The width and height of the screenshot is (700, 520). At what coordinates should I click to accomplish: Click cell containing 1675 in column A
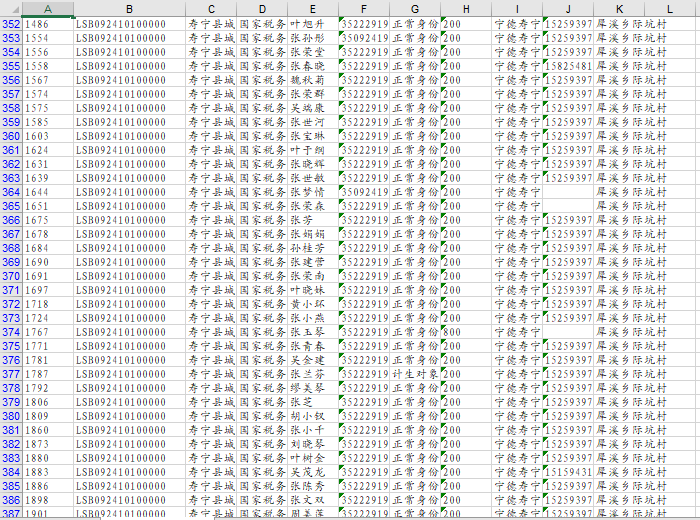coord(48,220)
